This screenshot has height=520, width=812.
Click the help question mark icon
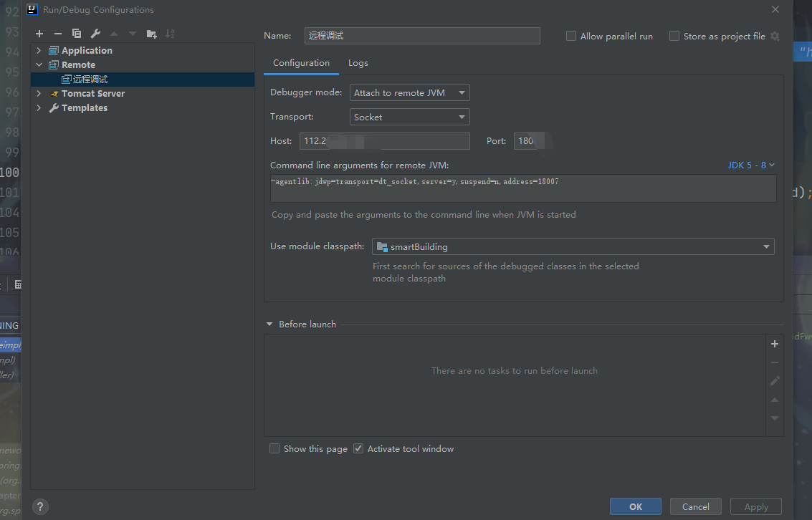[41, 506]
